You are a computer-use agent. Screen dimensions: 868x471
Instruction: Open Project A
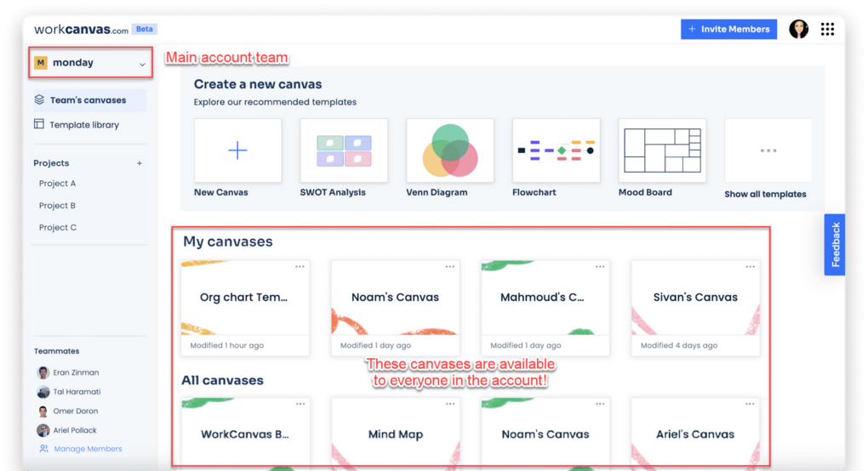tap(57, 184)
